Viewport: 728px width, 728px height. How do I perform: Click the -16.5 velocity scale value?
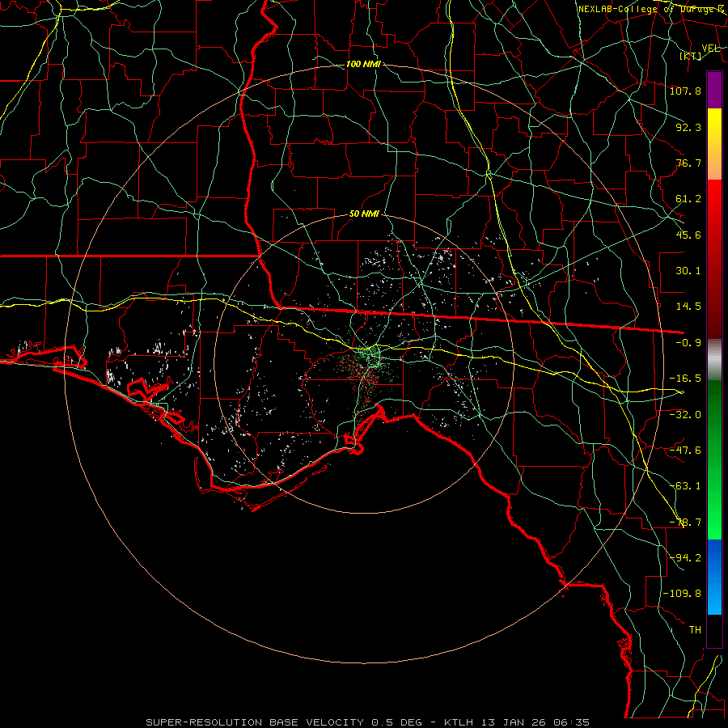click(x=685, y=379)
